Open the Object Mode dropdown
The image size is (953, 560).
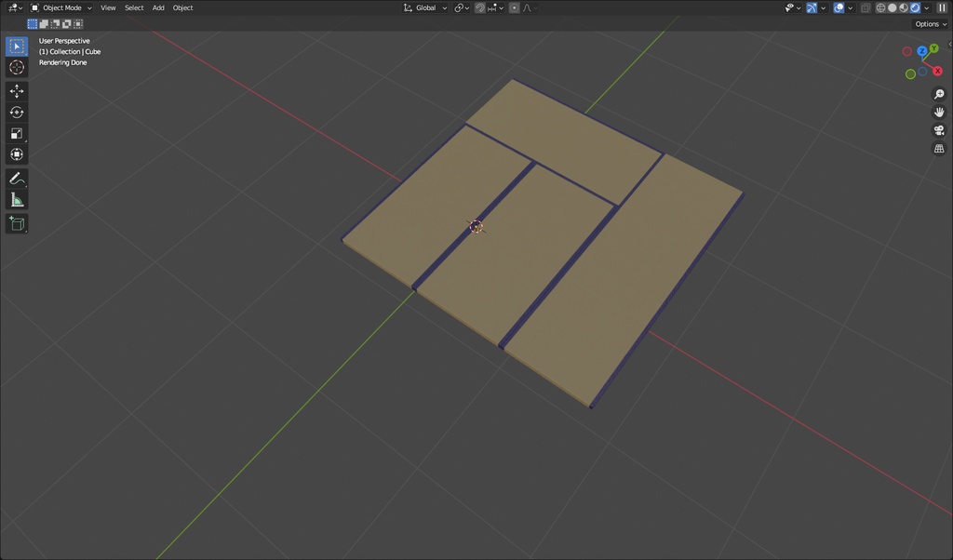tap(60, 7)
